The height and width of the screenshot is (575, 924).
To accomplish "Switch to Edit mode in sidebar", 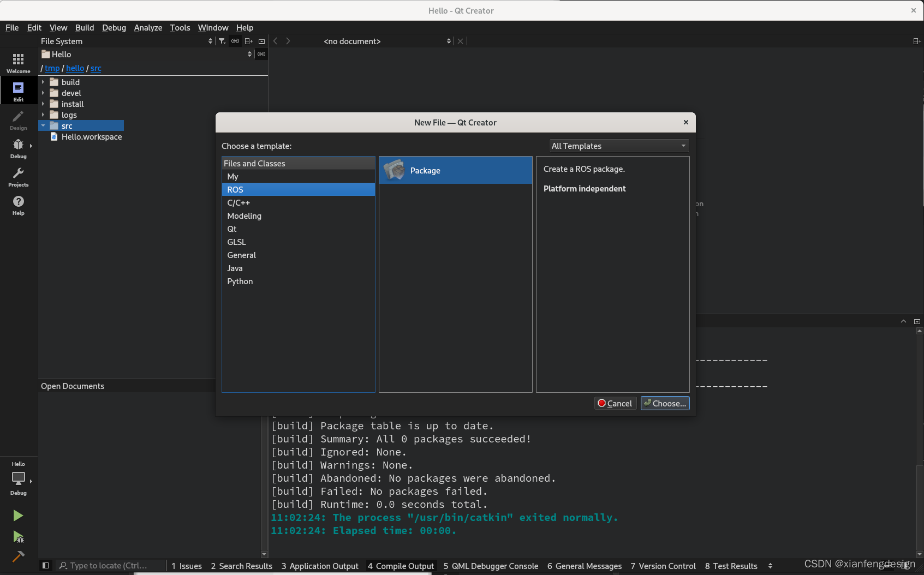I will 19,91.
